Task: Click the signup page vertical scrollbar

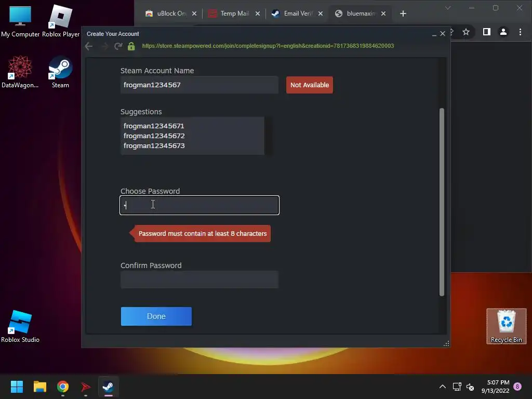Action: click(442, 202)
